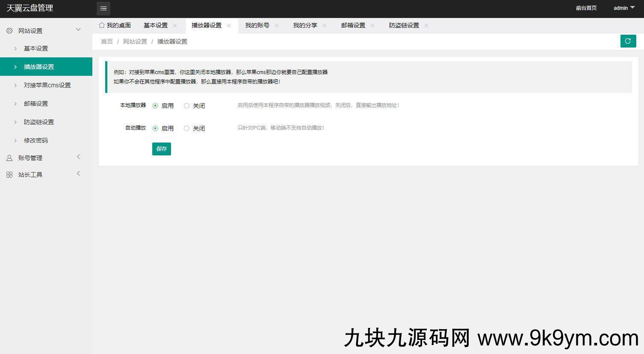Click the 账号管理 user icon
This screenshot has height=354, width=644.
(x=9, y=158)
